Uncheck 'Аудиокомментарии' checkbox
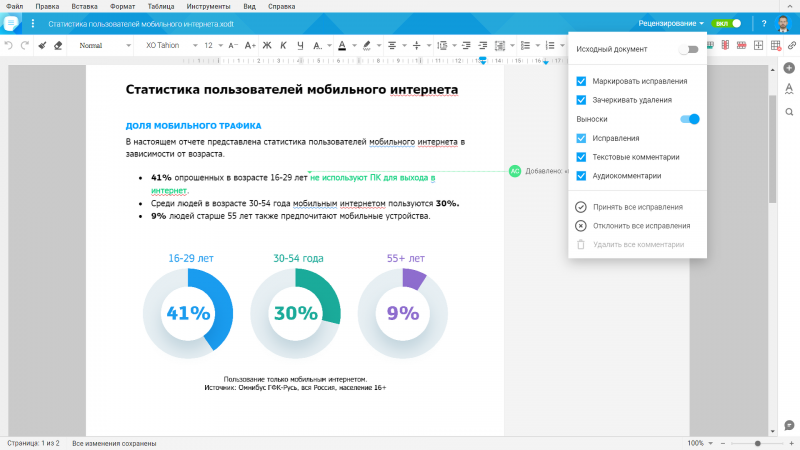The width and height of the screenshot is (800, 450). click(x=581, y=176)
